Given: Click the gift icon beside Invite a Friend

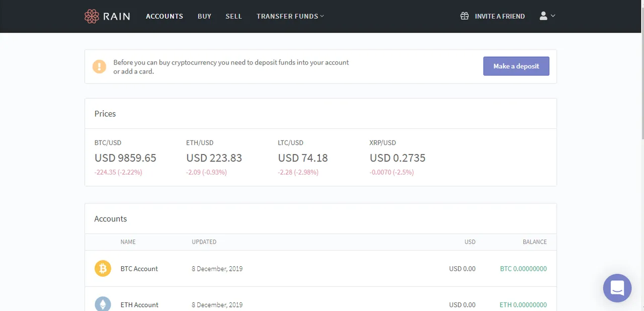Looking at the screenshot, I should point(464,16).
